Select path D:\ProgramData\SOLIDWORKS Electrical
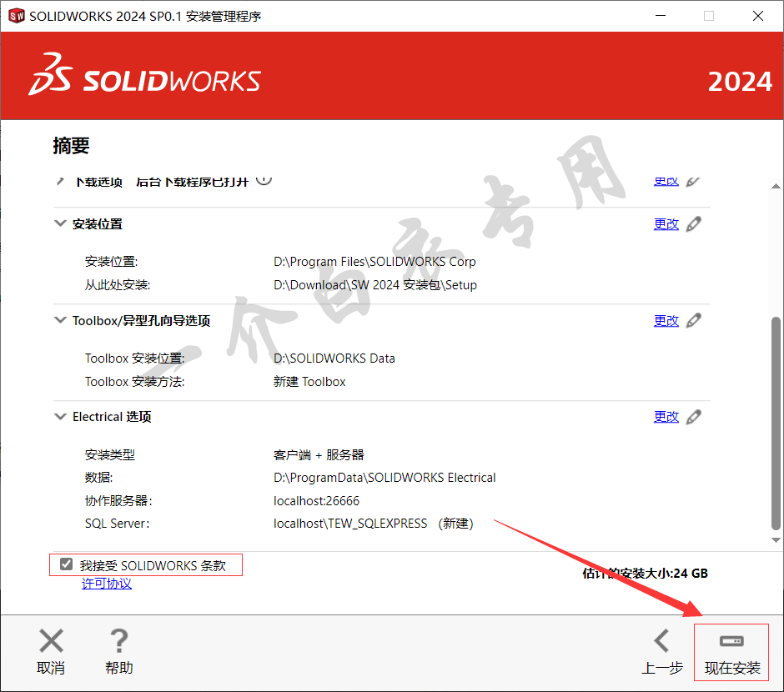784x692 pixels. point(384,478)
